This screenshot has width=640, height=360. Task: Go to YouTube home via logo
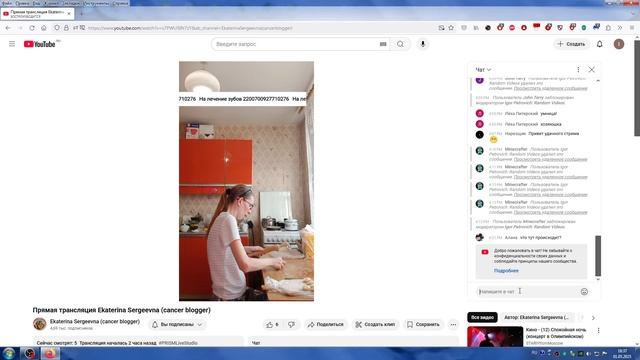click(x=40, y=44)
